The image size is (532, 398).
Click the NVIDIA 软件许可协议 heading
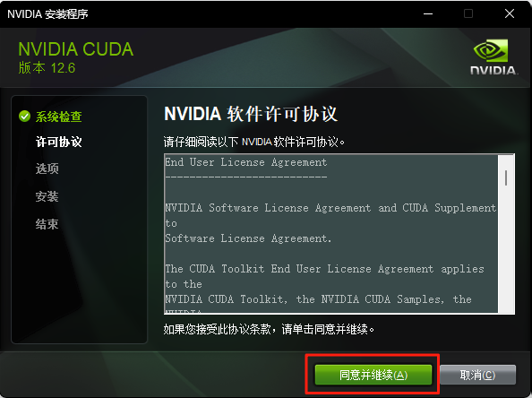coord(251,114)
